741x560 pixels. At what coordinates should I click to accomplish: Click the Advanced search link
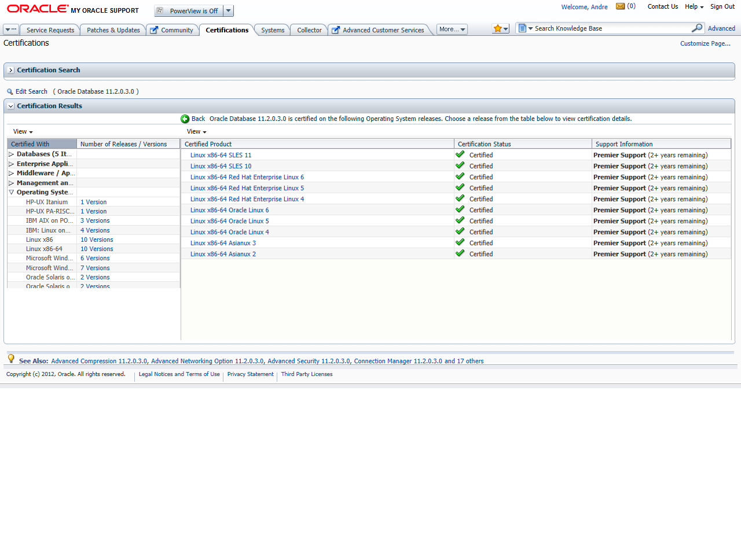[721, 28]
